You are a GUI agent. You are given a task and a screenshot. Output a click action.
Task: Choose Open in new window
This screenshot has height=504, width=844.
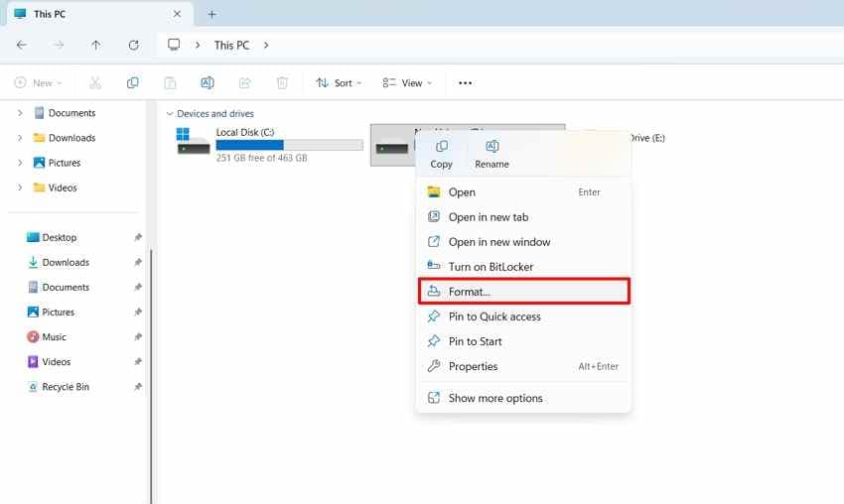pyautogui.click(x=523, y=242)
